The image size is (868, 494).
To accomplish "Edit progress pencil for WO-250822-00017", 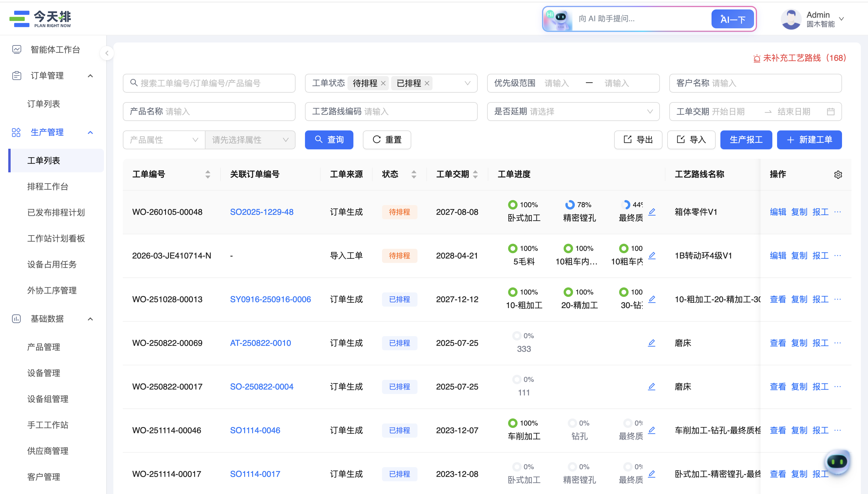I will coord(652,387).
